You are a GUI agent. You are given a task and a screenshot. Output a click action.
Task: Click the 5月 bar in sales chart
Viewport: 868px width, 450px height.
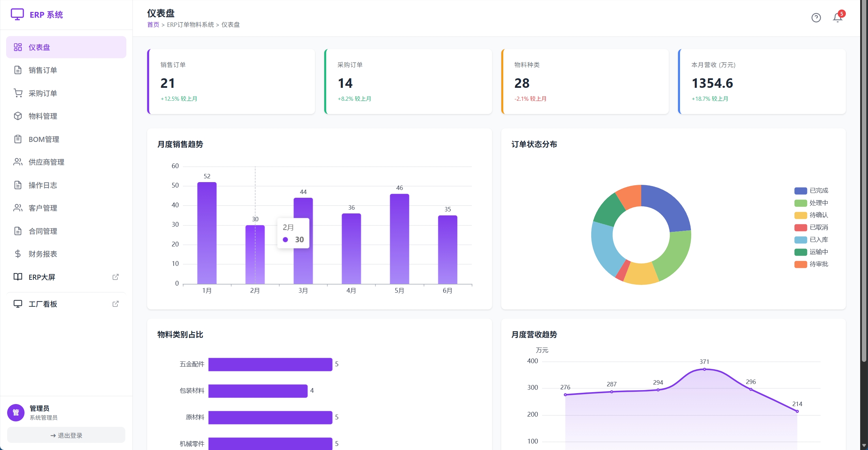399,239
